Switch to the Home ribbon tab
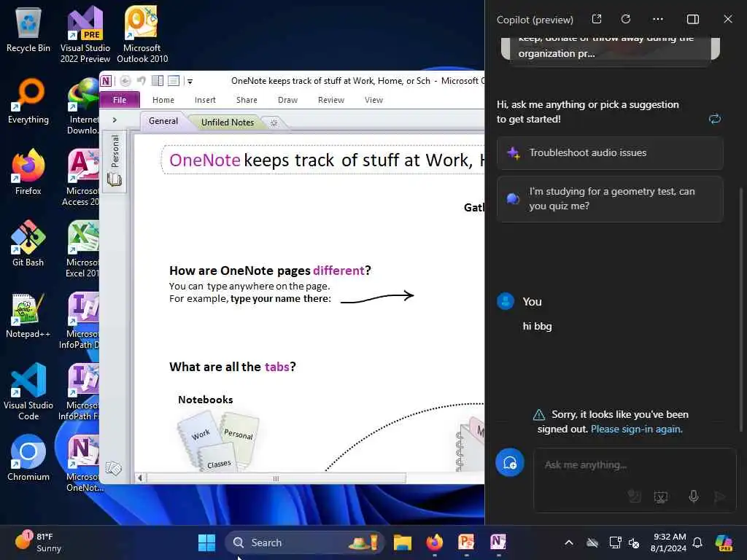The width and height of the screenshot is (747, 560). (x=163, y=100)
